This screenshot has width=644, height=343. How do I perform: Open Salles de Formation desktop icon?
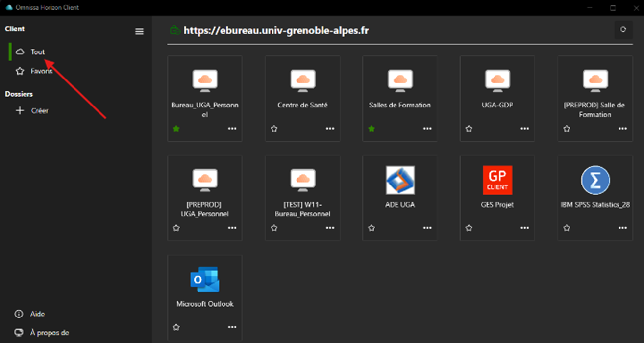pyautogui.click(x=400, y=81)
